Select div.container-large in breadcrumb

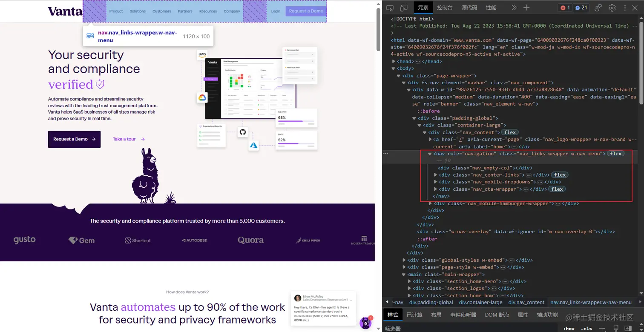[480, 302]
